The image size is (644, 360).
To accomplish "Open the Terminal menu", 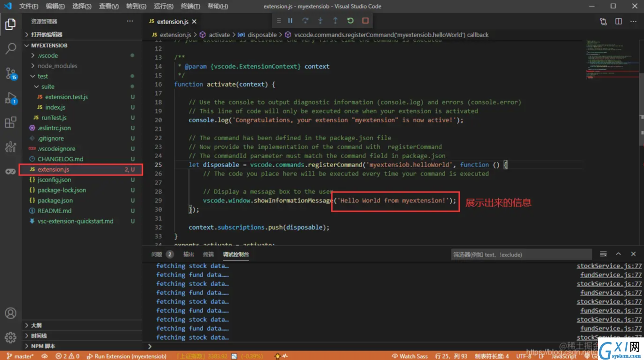I will pos(190,6).
